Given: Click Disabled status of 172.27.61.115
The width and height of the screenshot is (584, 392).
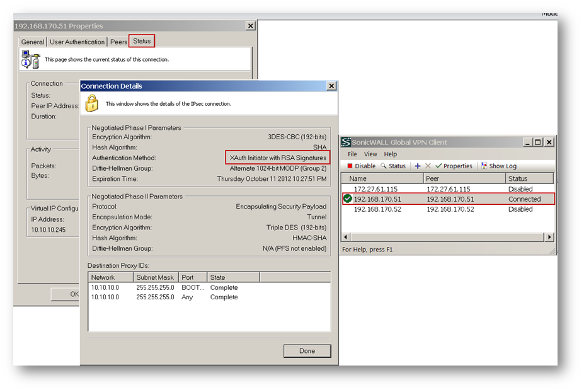Looking at the screenshot, I should click(520, 189).
